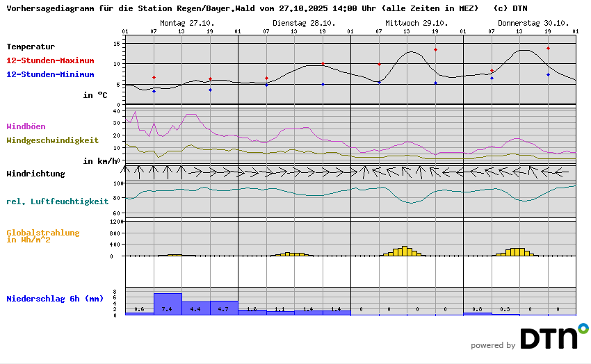
Task: Click the 12-Stunden-Maximum legend label
Action: (50, 60)
